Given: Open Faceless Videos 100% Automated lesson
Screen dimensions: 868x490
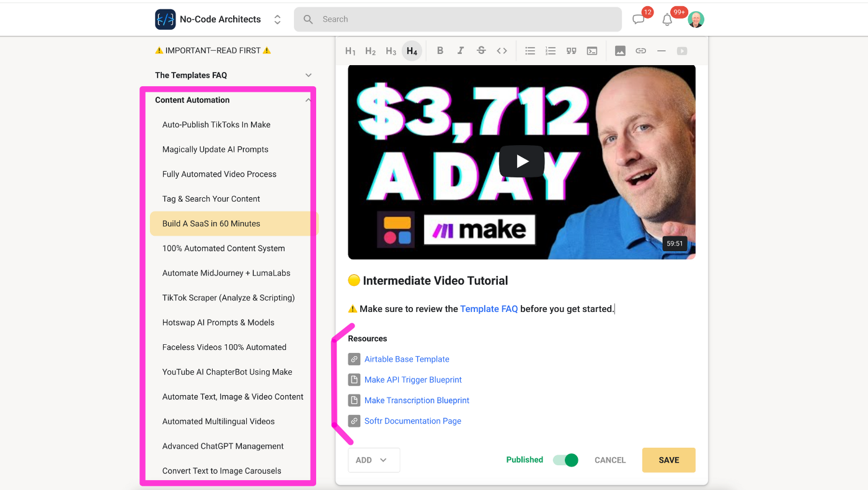Looking at the screenshot, I should pyautogui.click(x=224, y=347).
